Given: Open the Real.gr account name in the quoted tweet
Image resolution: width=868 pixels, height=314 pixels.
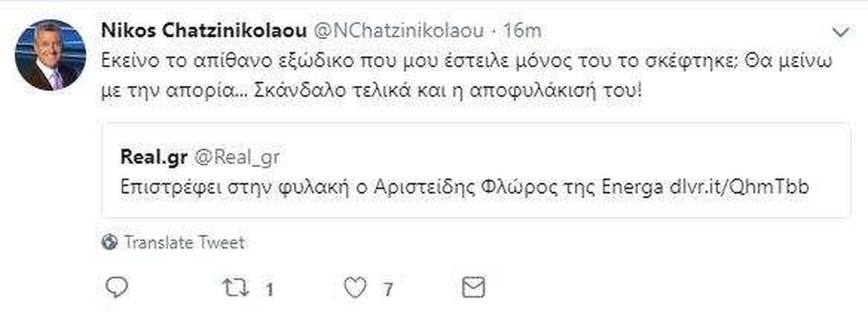Looking at the screenshot, I should click(154, 157).
